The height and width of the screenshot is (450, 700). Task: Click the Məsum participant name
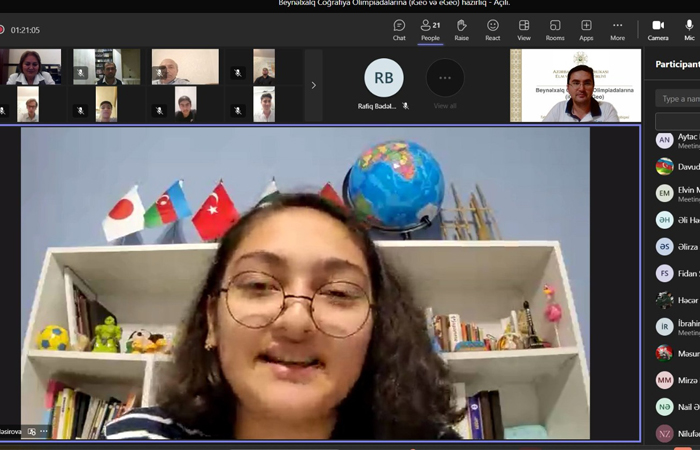(688, 354)
